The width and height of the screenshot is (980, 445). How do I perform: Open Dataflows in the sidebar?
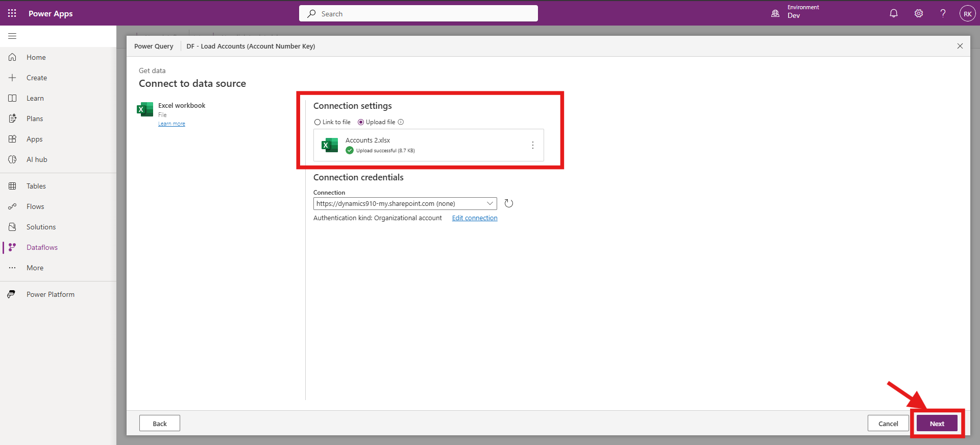pyautogui.click(x=42, y=247)
